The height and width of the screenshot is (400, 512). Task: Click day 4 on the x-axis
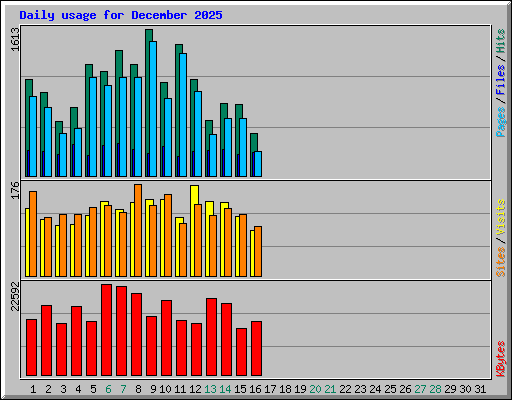pyautogui.click(x=78, y=389)
